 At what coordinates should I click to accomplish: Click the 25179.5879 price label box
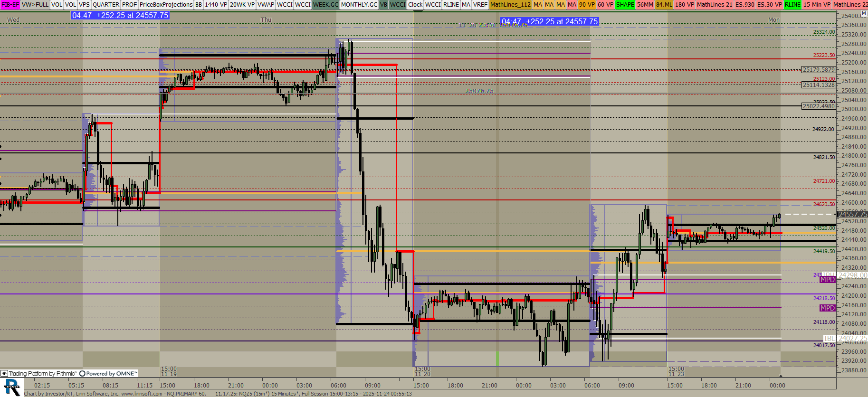tap(818, 70)
